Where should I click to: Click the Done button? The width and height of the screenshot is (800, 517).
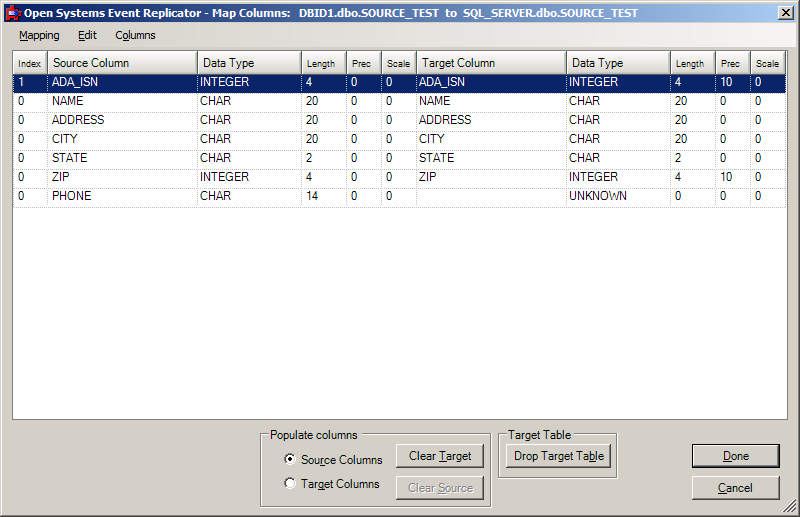click(735, 456)
